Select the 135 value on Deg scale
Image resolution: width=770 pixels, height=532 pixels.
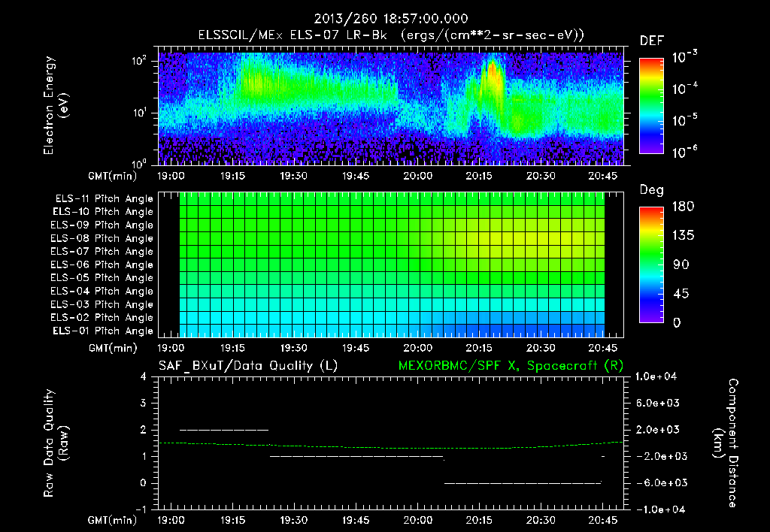pyautogui.click(x=683, y=235)
